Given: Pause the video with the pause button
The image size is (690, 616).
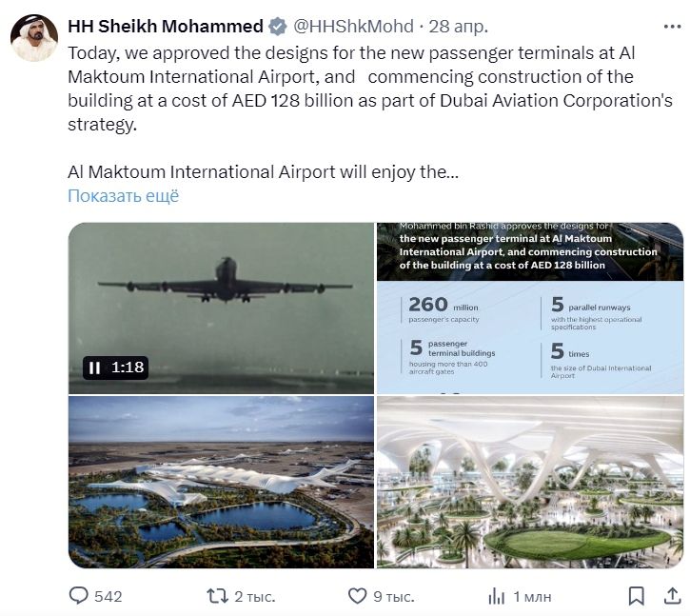Looking at the screenshot, I should 95,368.
